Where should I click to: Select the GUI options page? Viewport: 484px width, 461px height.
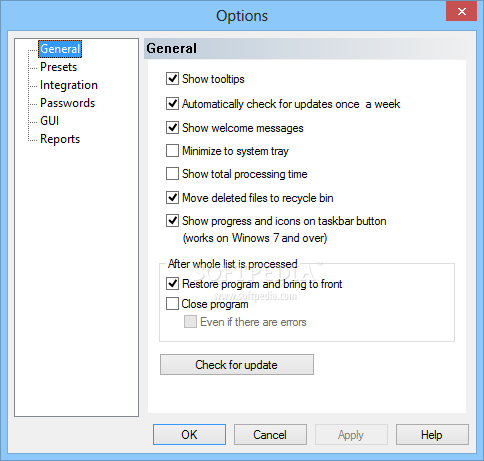coord(50,121)
